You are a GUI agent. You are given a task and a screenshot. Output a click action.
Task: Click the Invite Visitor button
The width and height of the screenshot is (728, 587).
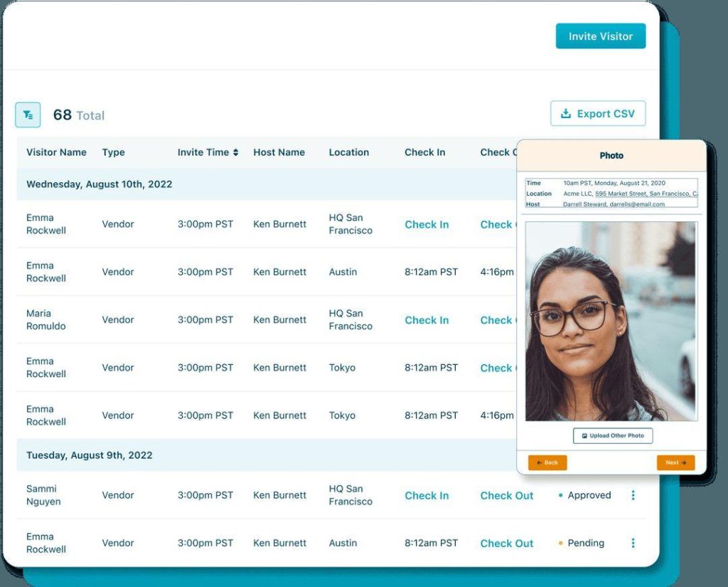(x=601, y=36)
